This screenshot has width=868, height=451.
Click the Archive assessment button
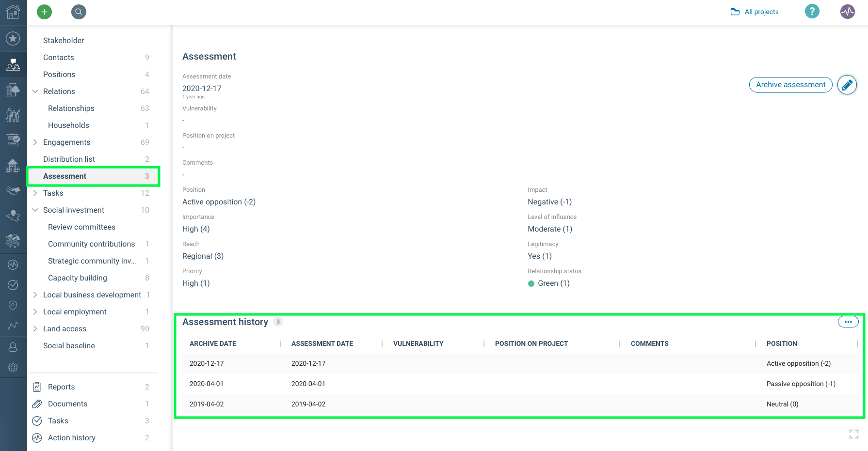pos(791,85)
